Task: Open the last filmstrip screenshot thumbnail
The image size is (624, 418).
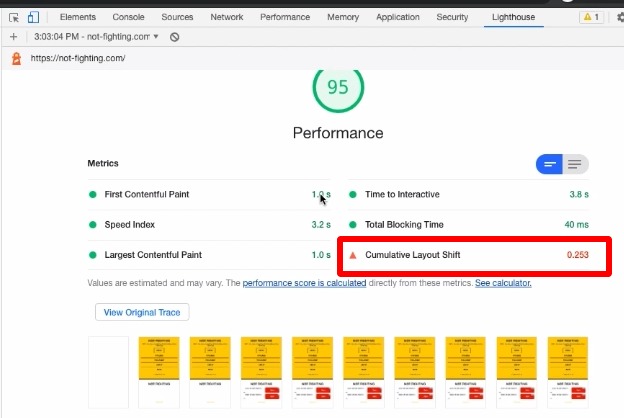Action: coord(568,372)
